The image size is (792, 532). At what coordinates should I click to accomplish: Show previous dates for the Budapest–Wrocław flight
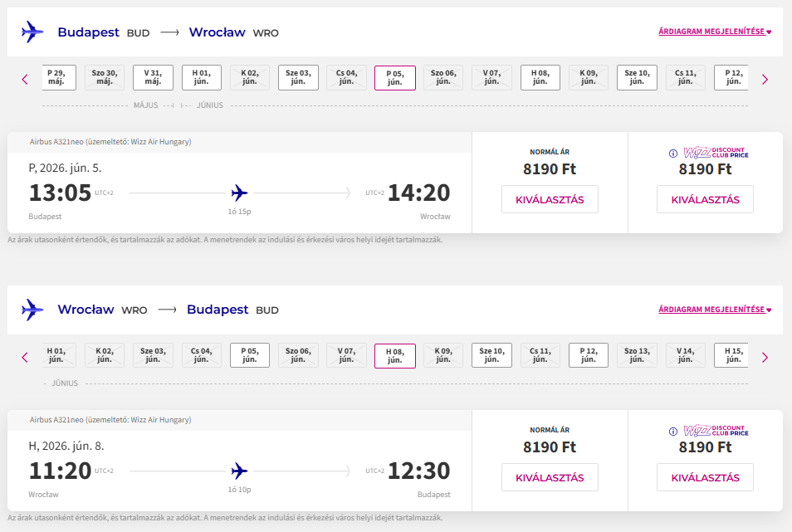click(25, 79)
